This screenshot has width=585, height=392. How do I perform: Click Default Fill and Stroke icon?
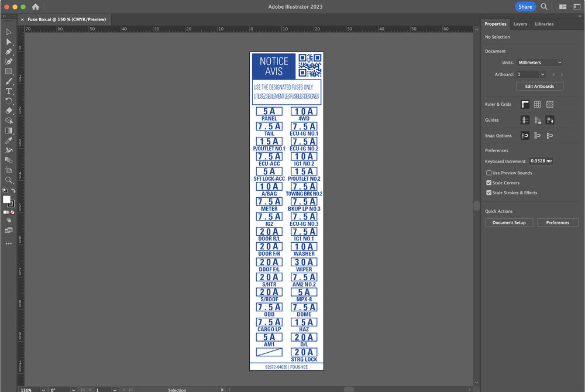pos(5,191)
